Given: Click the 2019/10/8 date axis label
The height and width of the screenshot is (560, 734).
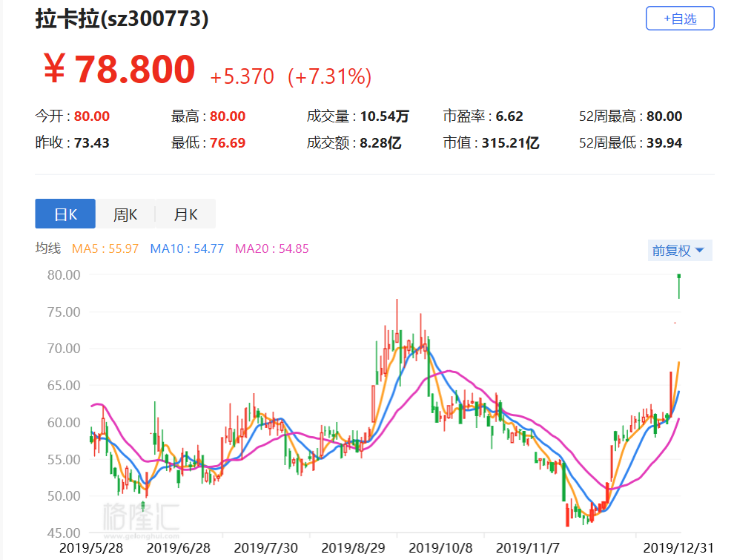Looking at the screenshot, I should (440, 548).
